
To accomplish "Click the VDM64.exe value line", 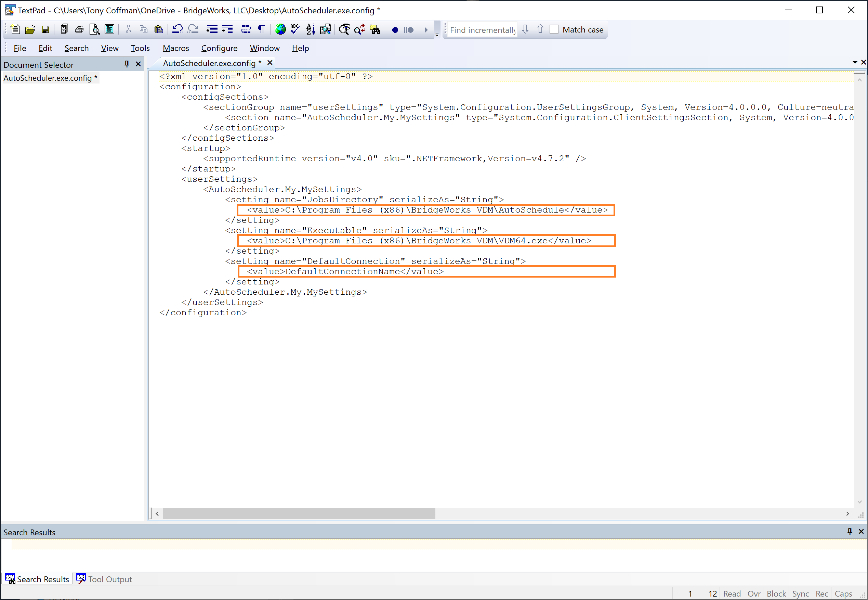I will click(419, 241).
